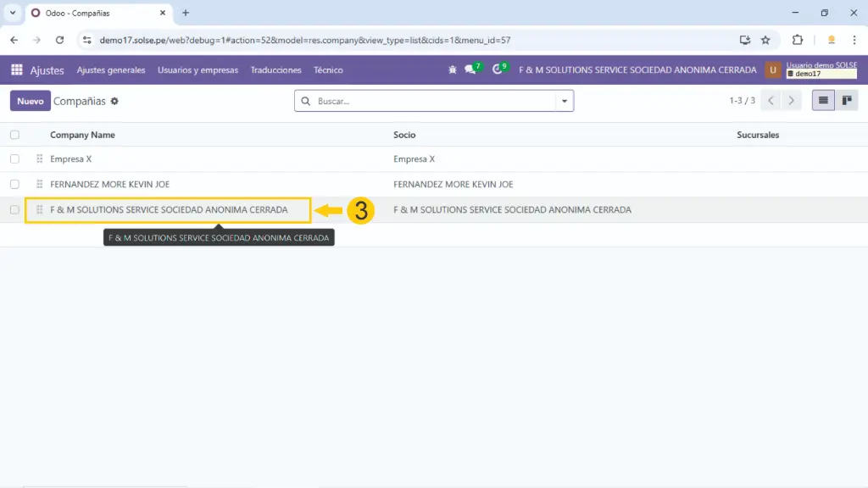Open the activities clock icon

[498, 70]
